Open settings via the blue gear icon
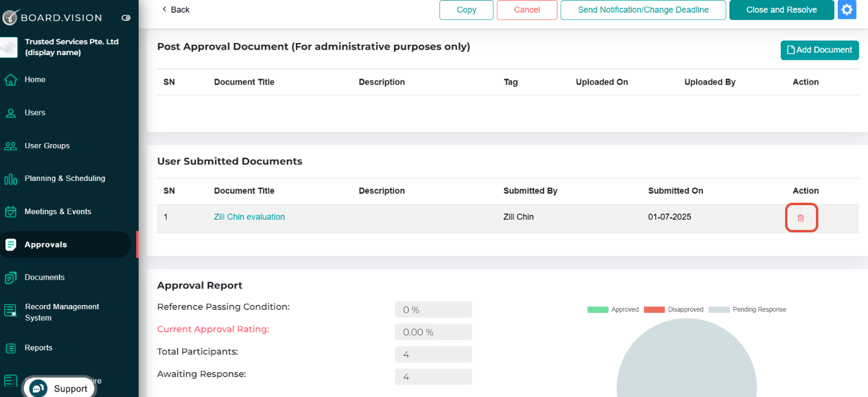This screenshot has width=868, height=397. coord(847,10)
